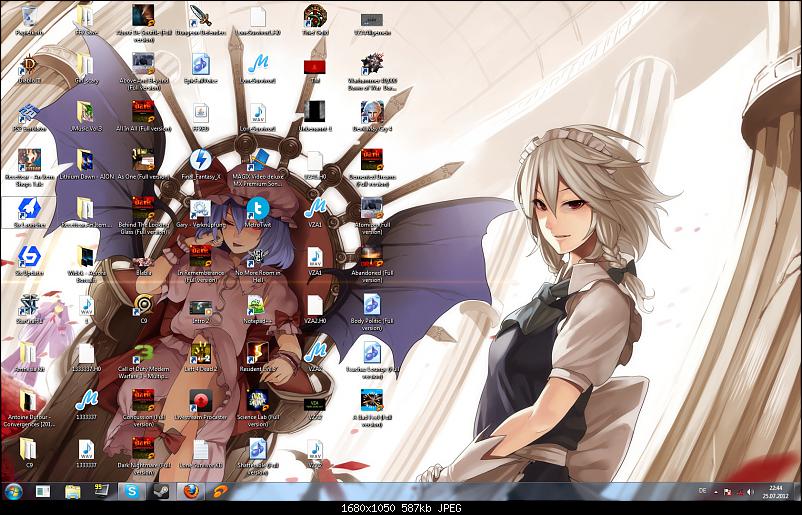Launch MAGIX Video deluxe MX Premium shortcut
The width and height of the screenshot is (802, 515).
258,160
